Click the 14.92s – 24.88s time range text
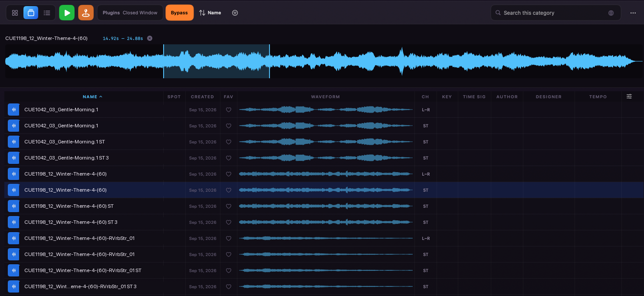This screenshot has width=644, height=296. [x=123, y=38]
